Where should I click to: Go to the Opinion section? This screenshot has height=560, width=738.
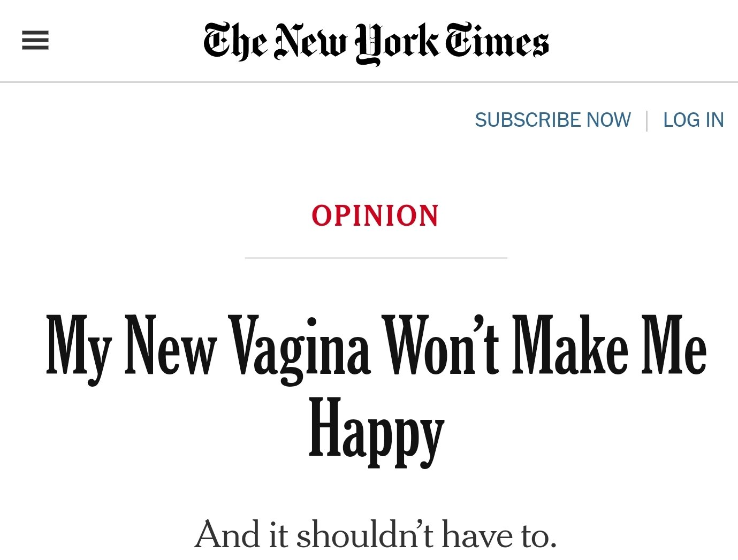(x=375, y=216)
